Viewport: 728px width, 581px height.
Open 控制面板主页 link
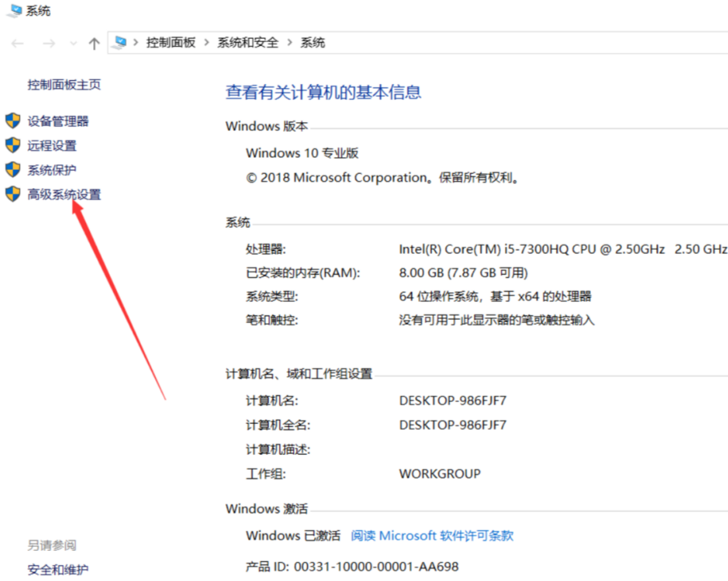64,84
